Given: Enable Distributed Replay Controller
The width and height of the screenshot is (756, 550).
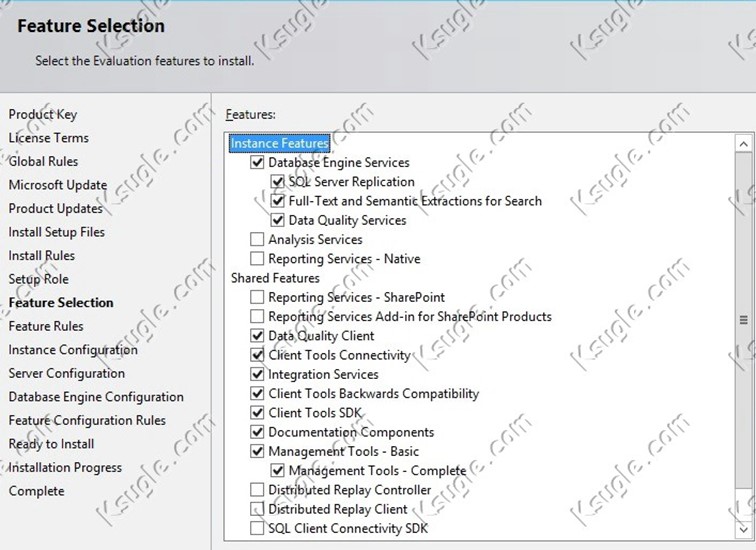Looking at the screenshot, I should pos(257,490).
